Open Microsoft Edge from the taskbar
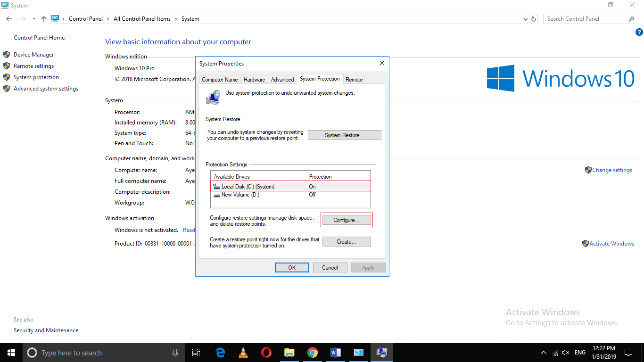This screenshot has height=362, width=644. [x=220, y=352]
